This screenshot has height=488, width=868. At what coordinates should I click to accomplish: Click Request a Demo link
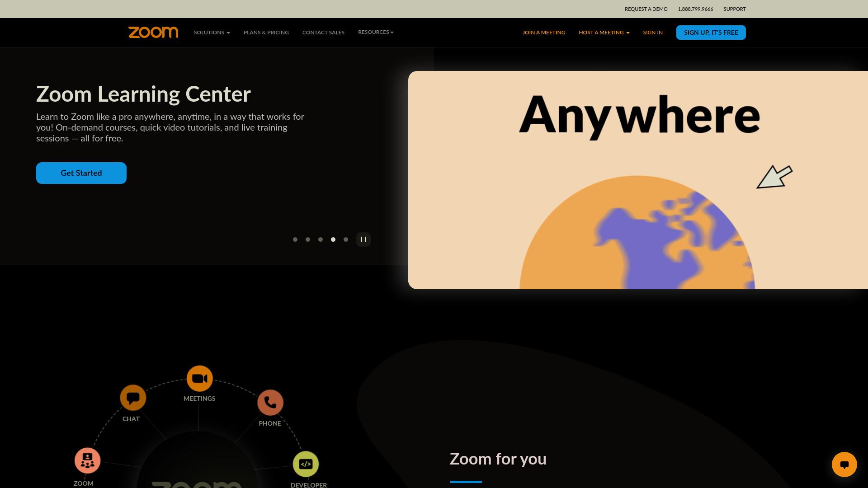pos(646,9)
